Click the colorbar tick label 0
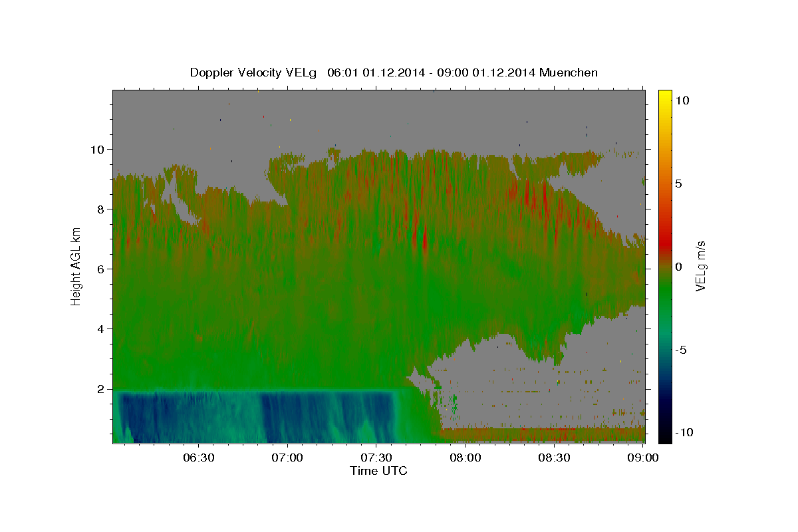This screenshot has width=798, height=532. 678,267
